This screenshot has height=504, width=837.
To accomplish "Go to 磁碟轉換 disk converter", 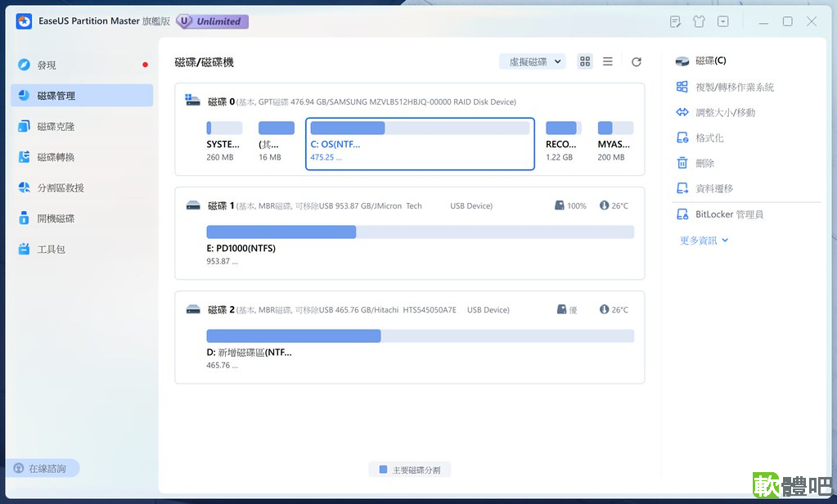I will click(x=82, y=157).
